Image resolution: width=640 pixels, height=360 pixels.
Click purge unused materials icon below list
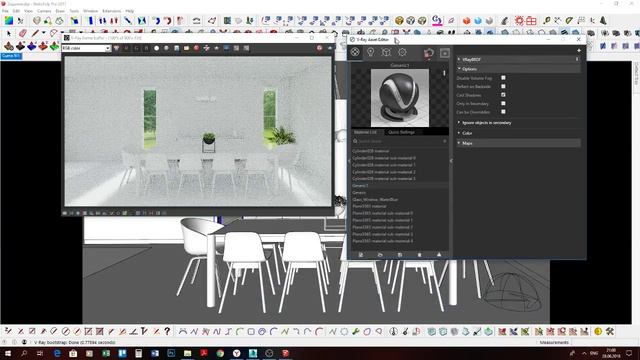pos(439,255)
